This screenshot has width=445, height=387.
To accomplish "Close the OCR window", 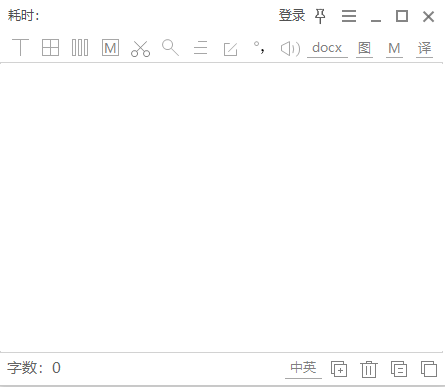I will click(428, 16).
